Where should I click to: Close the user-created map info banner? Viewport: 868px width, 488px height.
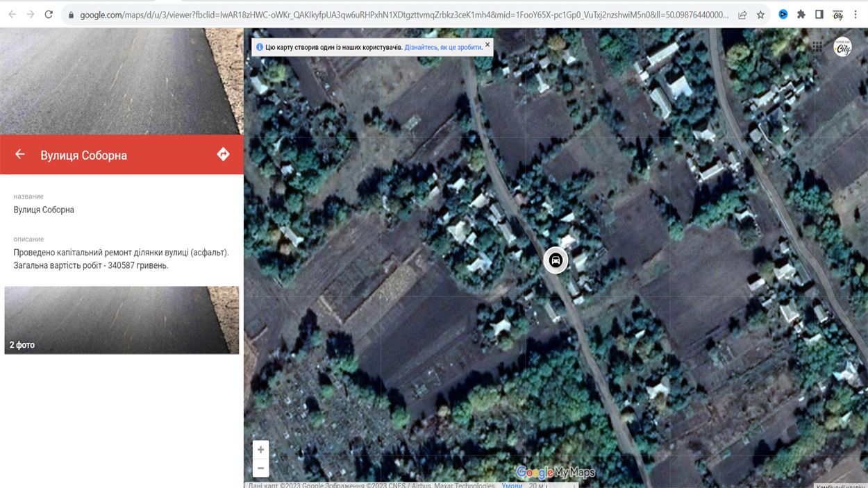(487, 44)
